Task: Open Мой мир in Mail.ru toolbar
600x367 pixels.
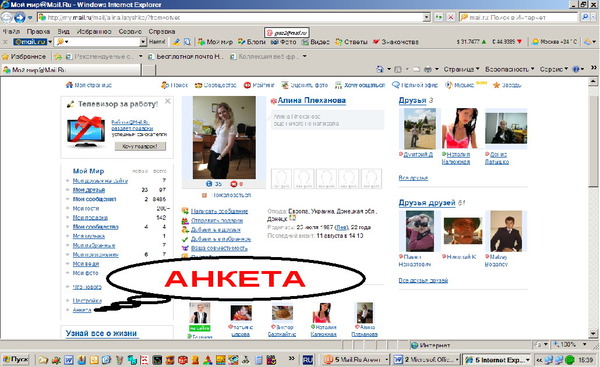Action: 215,42
